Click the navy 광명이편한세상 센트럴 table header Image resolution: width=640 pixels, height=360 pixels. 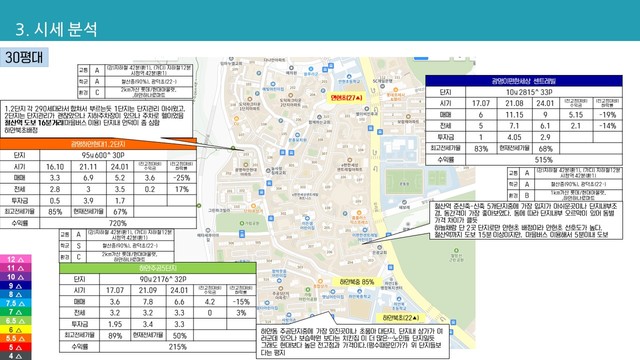pyautogui.click(x=524, y=81)
